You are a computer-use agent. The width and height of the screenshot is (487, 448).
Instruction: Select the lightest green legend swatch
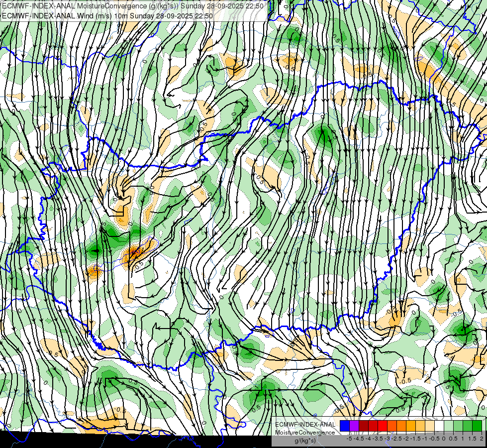click(449, 426)
